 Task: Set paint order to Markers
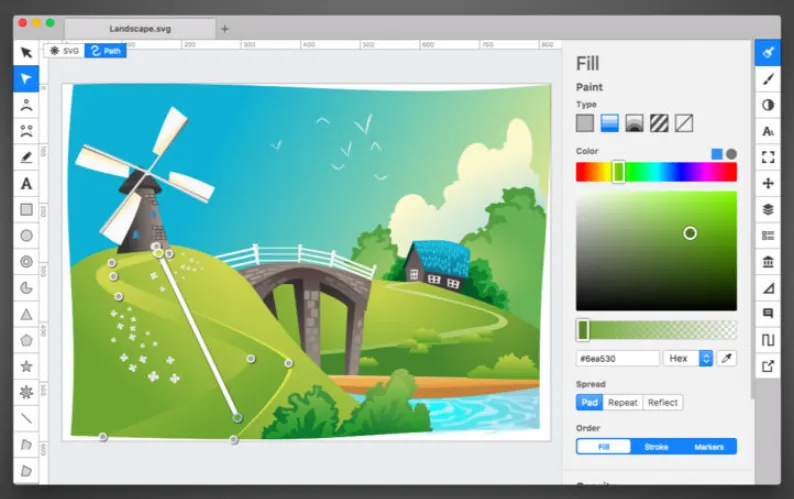tap(709, 446)
